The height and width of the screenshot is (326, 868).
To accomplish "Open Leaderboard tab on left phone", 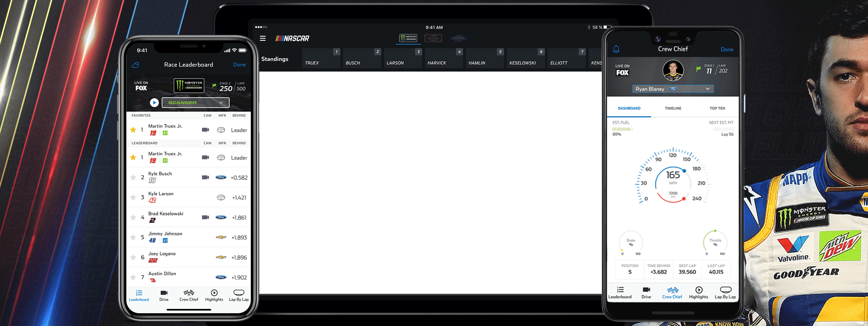I will (139, 296).
